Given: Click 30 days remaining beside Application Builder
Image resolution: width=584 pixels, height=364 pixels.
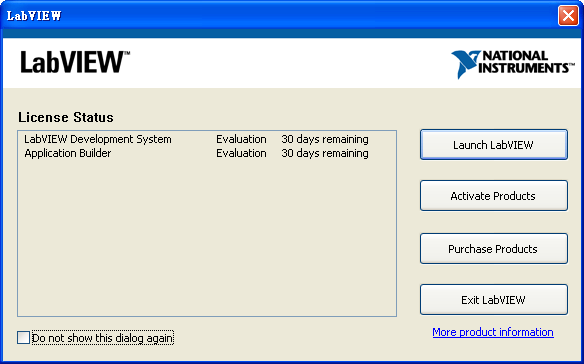Looking at the screenshot, I should [x=325, y=153].
